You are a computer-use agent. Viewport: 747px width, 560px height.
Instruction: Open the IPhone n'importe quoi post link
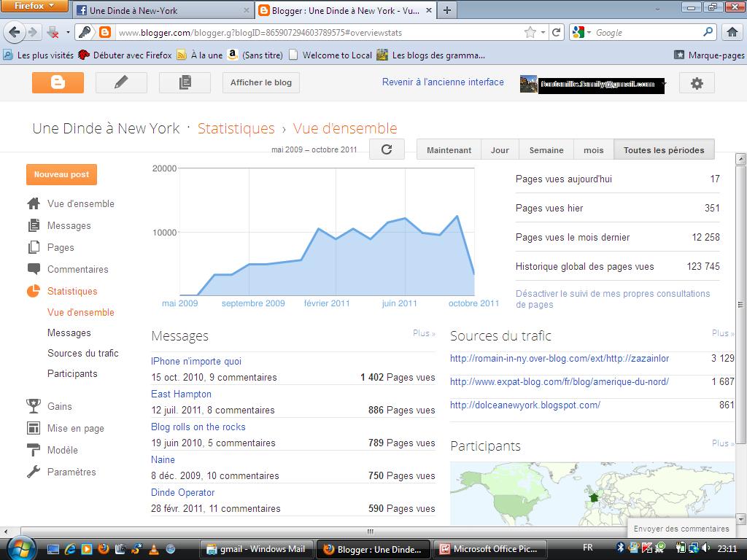(196, 361)
